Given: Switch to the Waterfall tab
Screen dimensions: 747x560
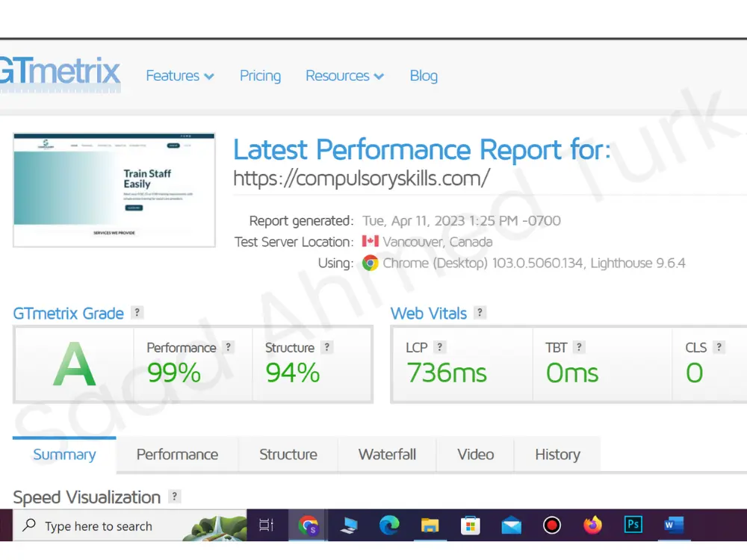Looking at the screenshot, I should coord(387,455).
